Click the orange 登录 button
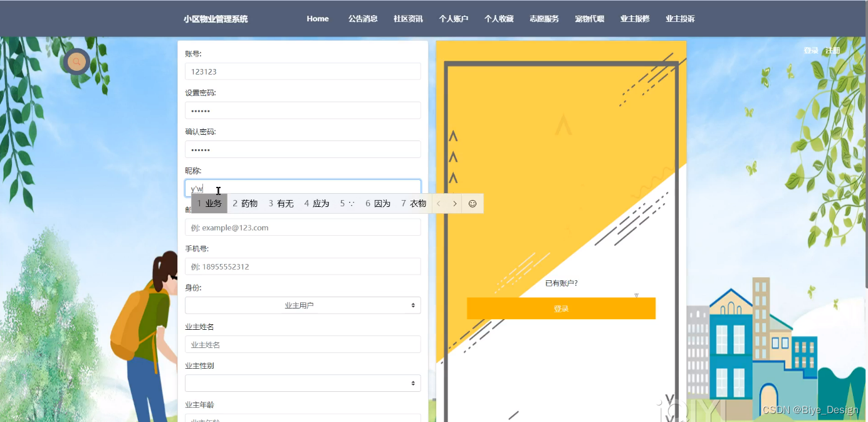This screenshot has width=868, height=422. tap(561, 309)
